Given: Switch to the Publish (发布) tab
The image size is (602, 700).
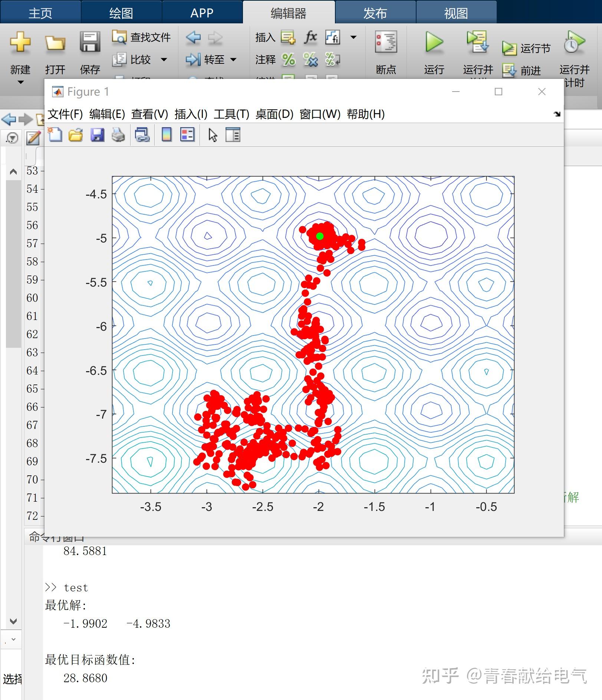Looking at the screenshot, I should point(375,13).
